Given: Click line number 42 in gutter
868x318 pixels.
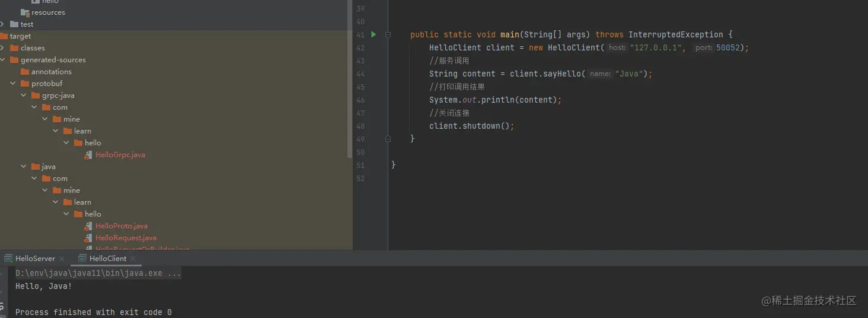Looking at the screenshot, I should (360, 48).
